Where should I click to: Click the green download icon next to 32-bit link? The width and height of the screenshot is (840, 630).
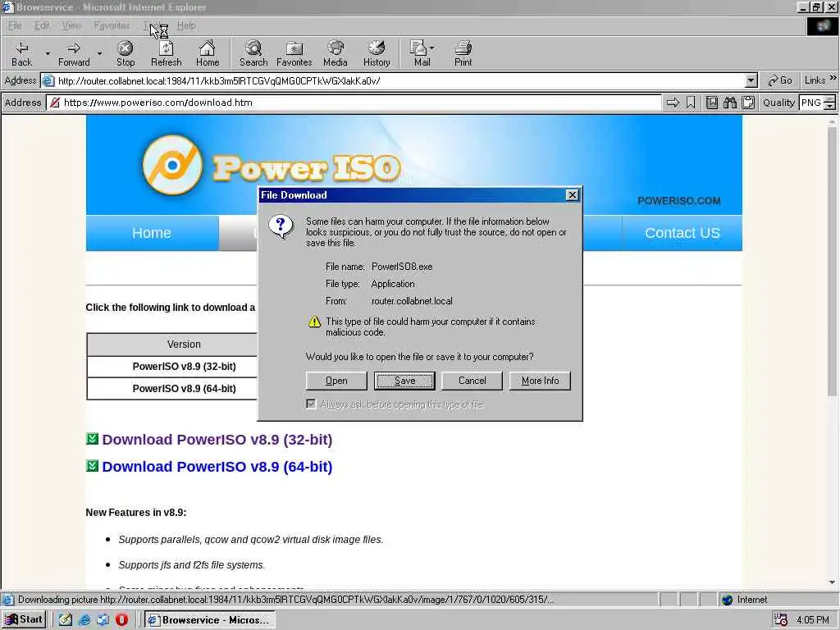point(92,439)
